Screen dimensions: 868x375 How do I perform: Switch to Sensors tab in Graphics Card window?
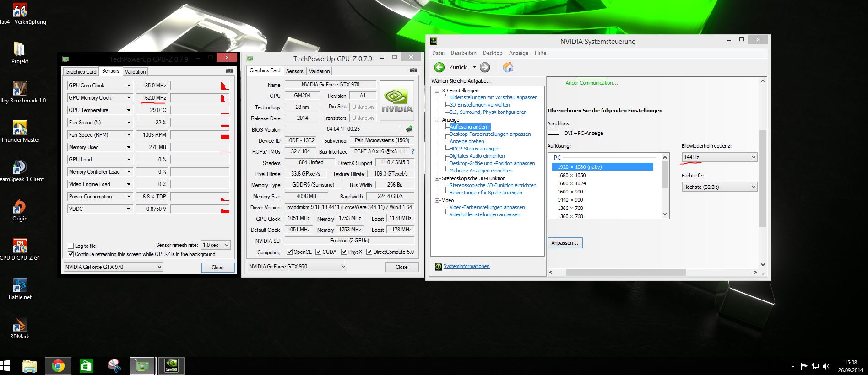294,71
